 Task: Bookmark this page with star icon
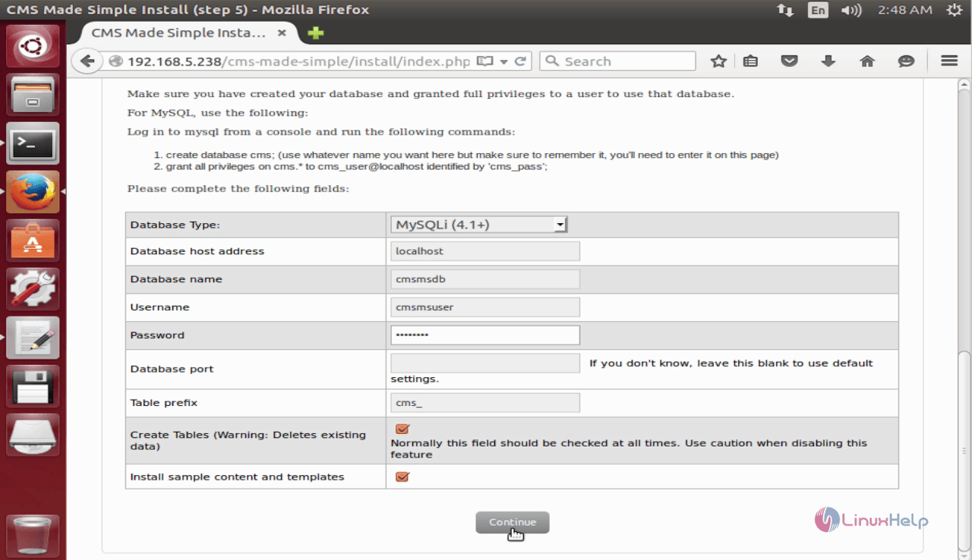pos(718,61)
